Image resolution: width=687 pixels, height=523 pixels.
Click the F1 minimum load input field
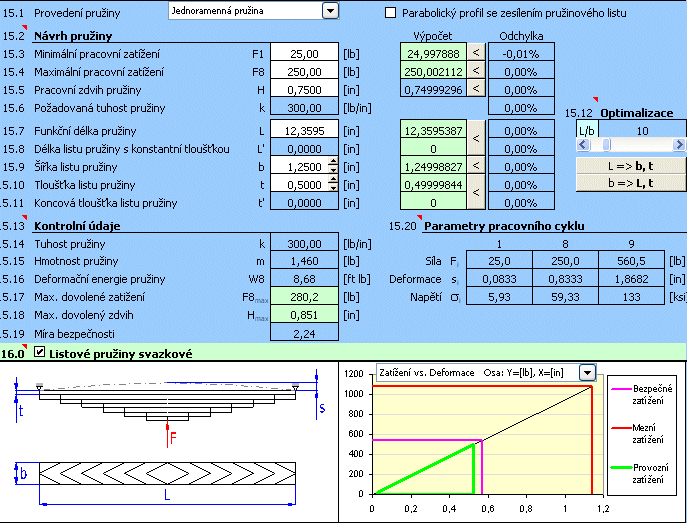[x=304, y=54]
